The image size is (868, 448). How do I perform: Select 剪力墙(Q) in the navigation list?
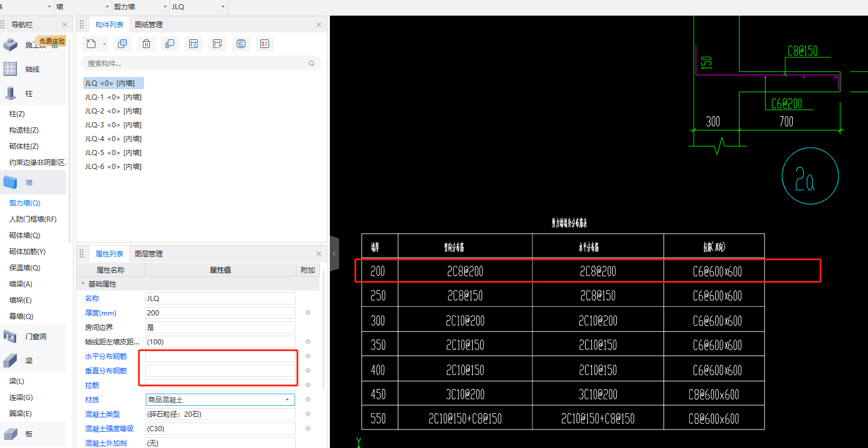(25, 204)
